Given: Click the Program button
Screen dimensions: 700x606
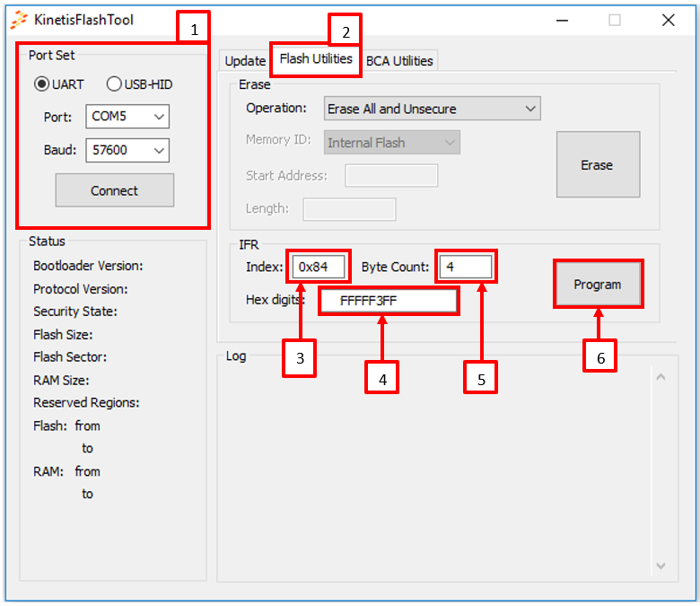Looking at the screenshot, I should click(x=599, y=284).
